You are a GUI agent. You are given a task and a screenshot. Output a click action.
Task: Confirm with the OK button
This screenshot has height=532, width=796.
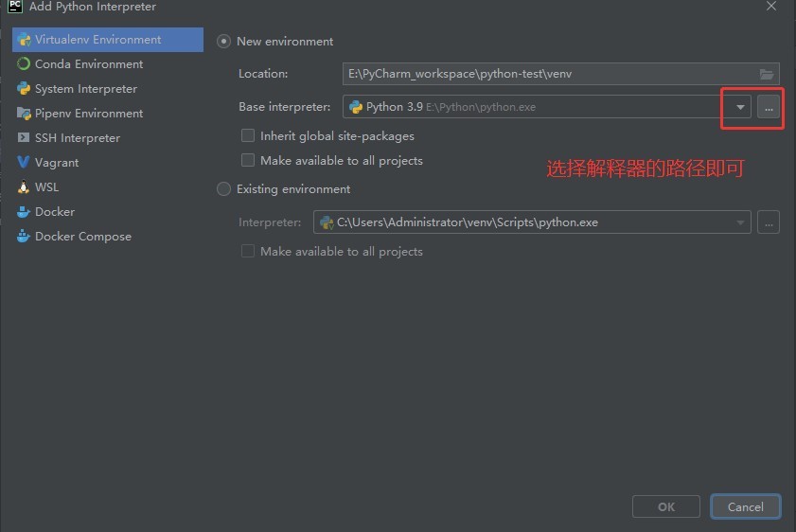pyautogui.click(x=666, y=506)
